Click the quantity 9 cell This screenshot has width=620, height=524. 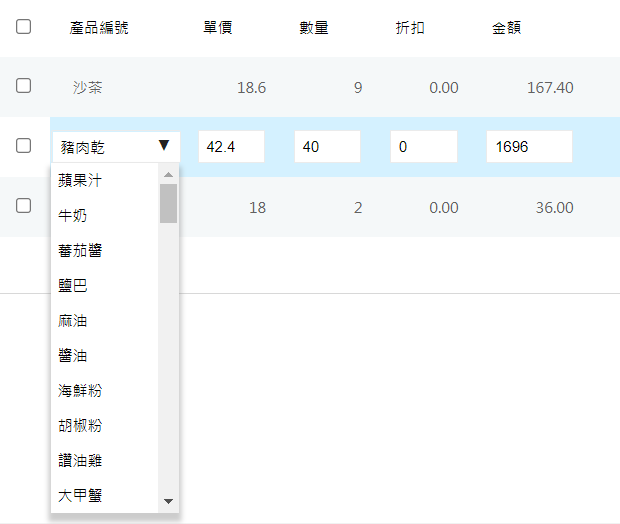click(x=358, y=88)
